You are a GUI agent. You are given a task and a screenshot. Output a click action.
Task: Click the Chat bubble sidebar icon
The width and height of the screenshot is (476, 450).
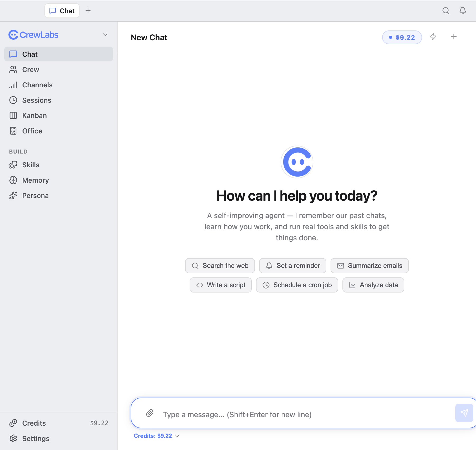point(13,54)
